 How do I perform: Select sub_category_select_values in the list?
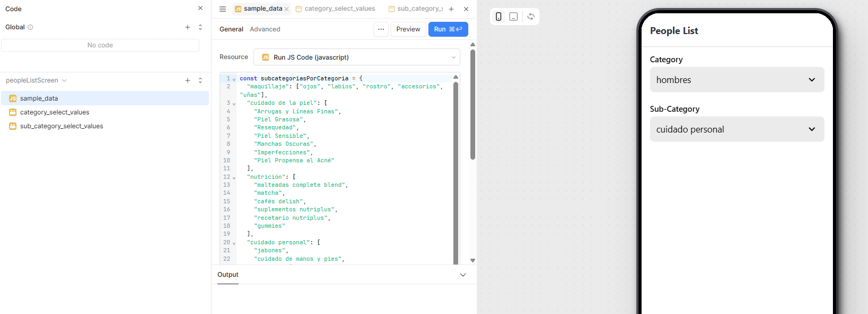click(105, 126)
